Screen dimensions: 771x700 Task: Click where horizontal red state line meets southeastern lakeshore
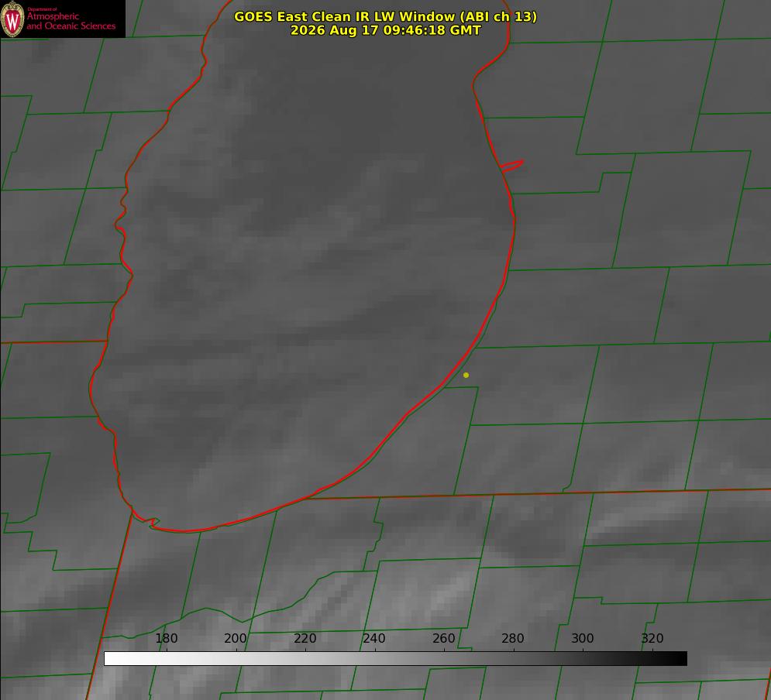click(x=308, y=498)
